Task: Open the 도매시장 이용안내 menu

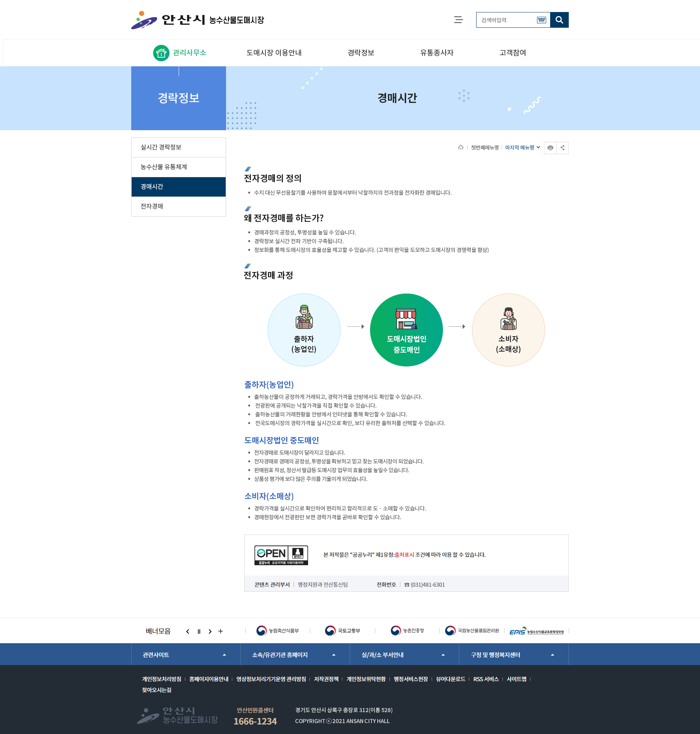Action: [274, 53]
